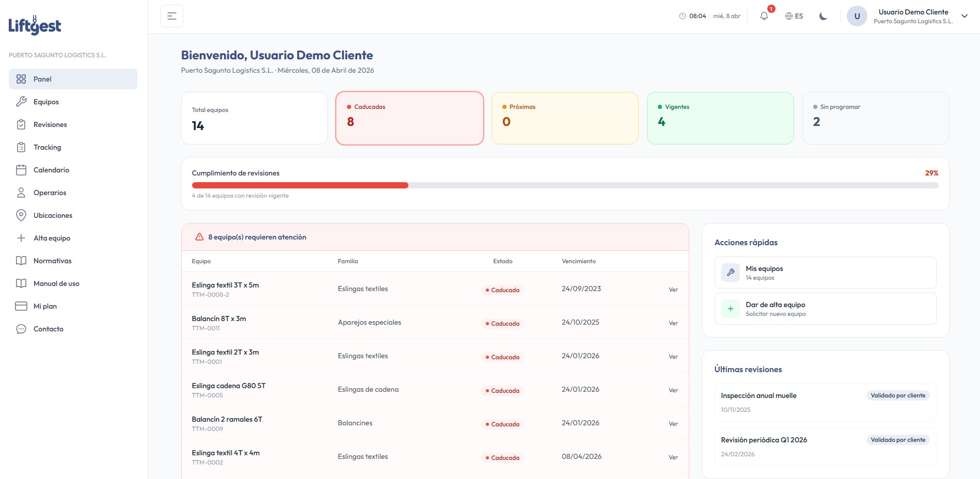Viewport: 980px width, 479px height.
Task: Open the ES language selector
Action: click(x=794, y=16)
